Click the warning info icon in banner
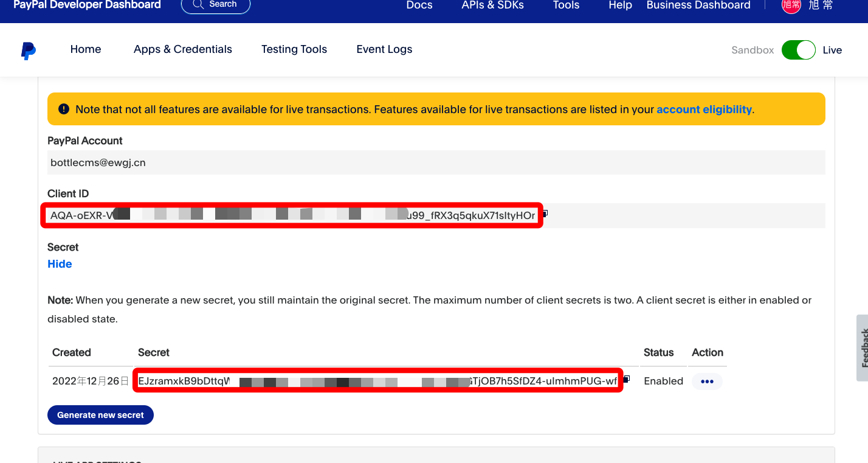Screen dimensions: 868x463 tap(64, 109)
